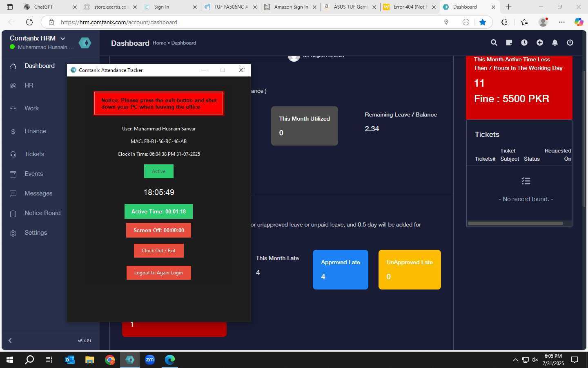Open the browser profile avatar
The image size is (588, 368).
pyautogui.click(x=543, y=22)
